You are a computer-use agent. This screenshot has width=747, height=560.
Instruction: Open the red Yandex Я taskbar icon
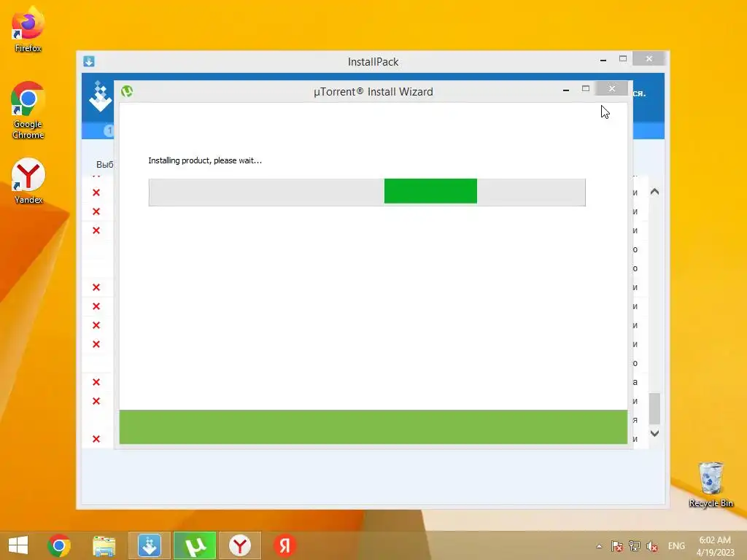tap(285, 545)
